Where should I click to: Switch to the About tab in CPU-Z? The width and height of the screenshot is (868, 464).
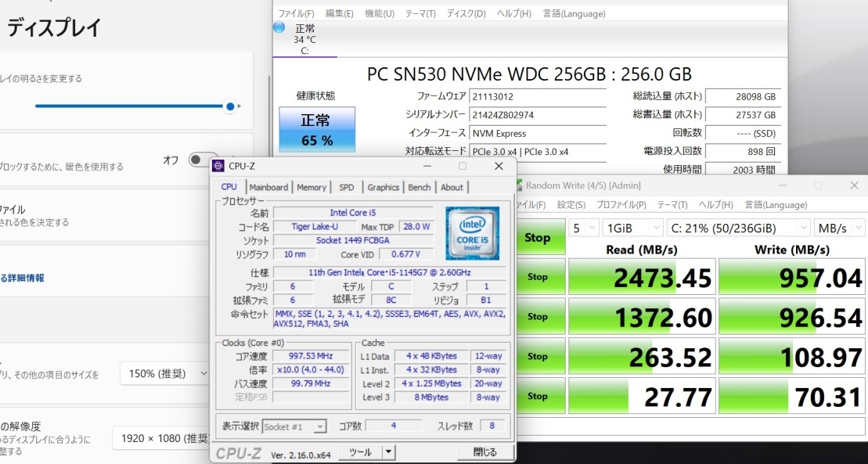pos(452,187)
